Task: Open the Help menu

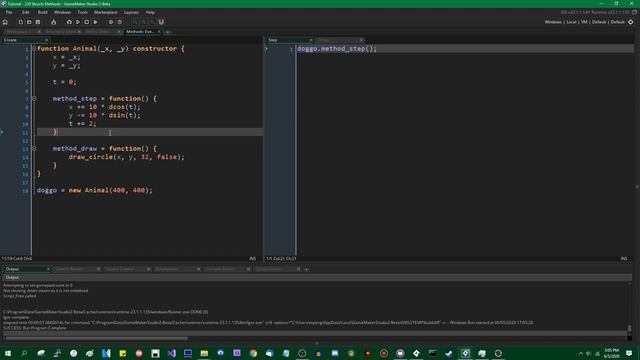Action: (150, 12)
